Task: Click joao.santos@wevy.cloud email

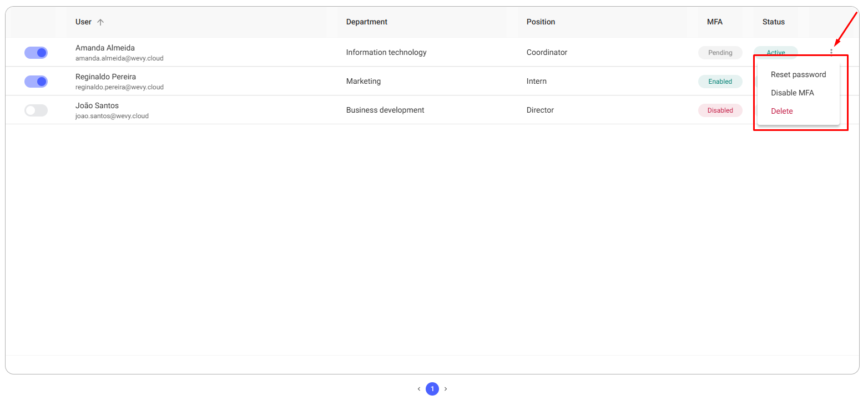Action: click(x=112, y=116)
